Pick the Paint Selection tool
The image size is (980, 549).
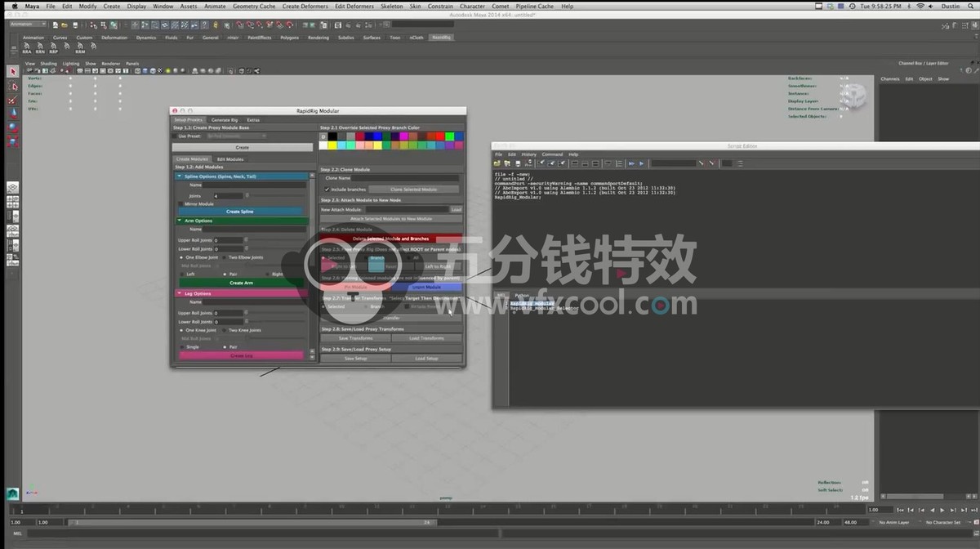coord(13,100)
